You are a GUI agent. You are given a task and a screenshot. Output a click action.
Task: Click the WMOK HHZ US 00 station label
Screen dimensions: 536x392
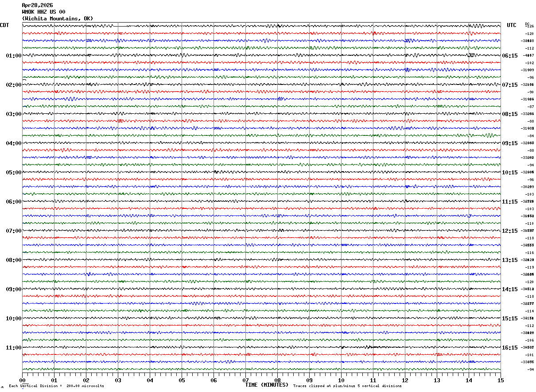43,12
